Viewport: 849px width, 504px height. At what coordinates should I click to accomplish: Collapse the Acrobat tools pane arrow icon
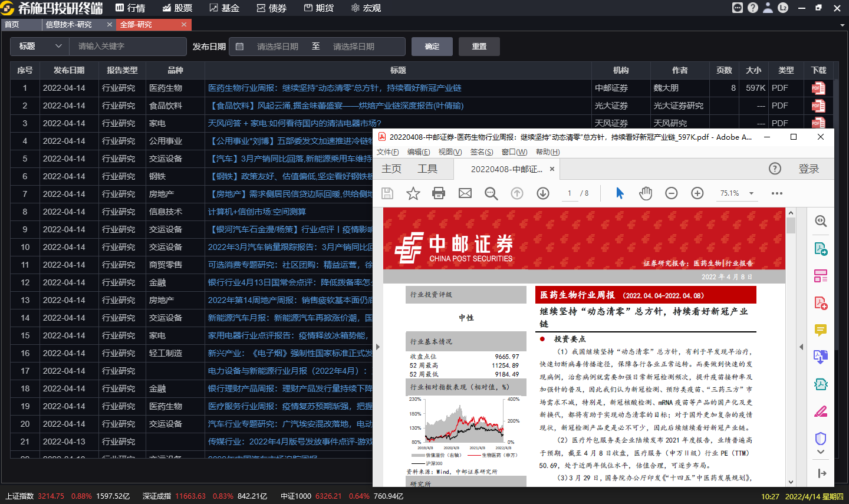point(822,473)
